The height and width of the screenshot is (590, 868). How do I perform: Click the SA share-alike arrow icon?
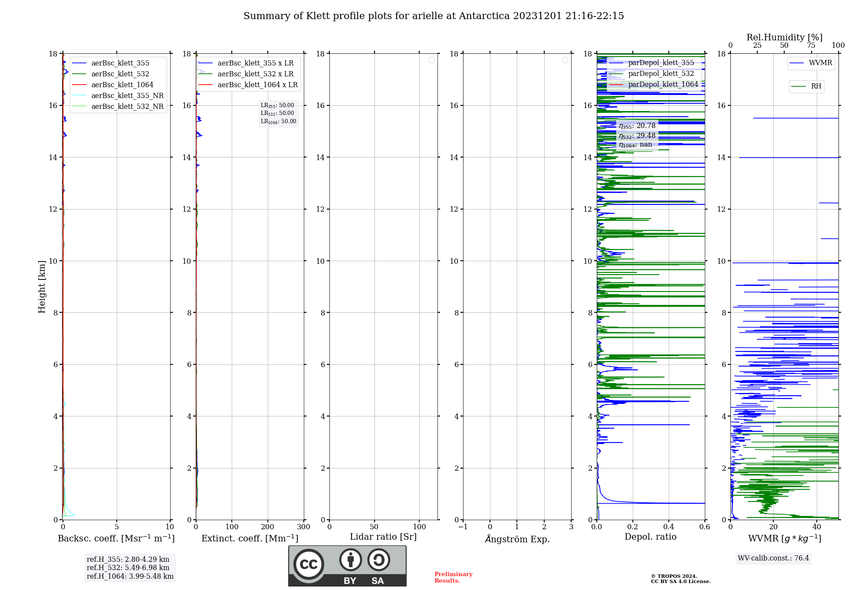(x=378, y=560)
